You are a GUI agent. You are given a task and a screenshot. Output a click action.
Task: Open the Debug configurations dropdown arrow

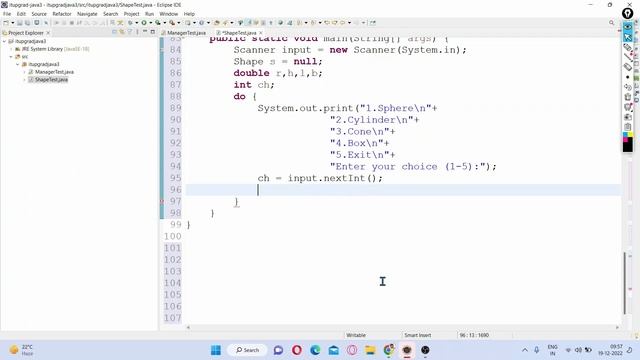[137, 23]
